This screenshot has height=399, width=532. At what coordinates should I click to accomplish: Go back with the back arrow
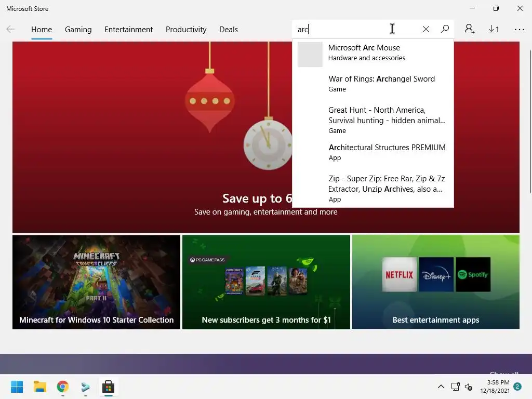[10, 30]
